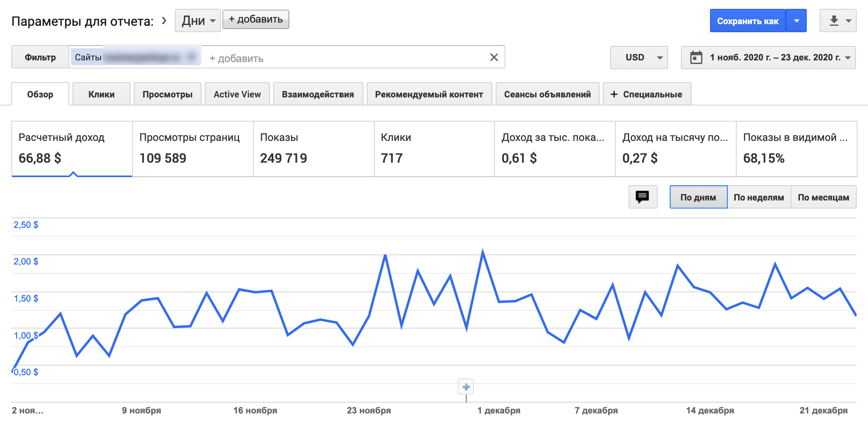Switch chart to По неделям view
Screen dimensions: 868x434
click(758, 197)
